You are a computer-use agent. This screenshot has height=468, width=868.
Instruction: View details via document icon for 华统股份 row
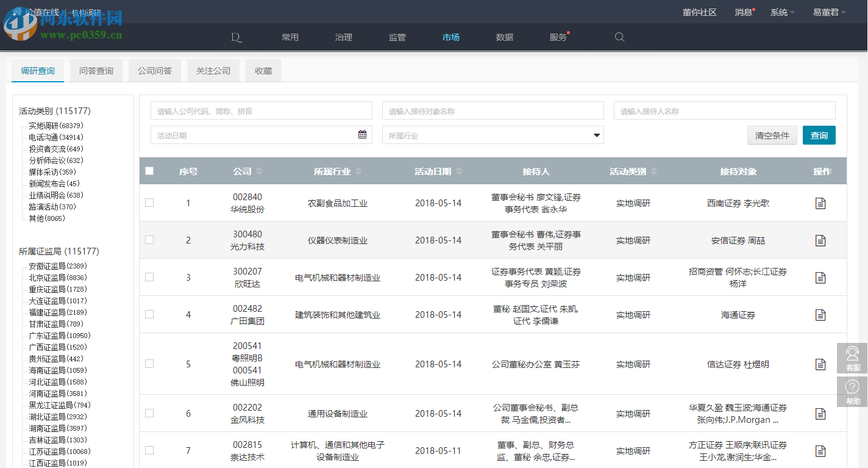(820, 203)
